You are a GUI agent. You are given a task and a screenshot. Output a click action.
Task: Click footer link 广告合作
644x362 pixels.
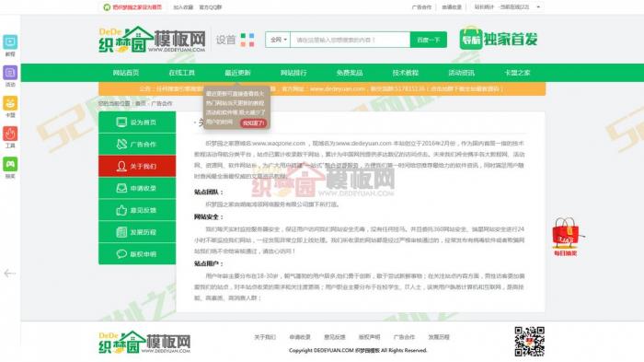[x=404, y=337]
